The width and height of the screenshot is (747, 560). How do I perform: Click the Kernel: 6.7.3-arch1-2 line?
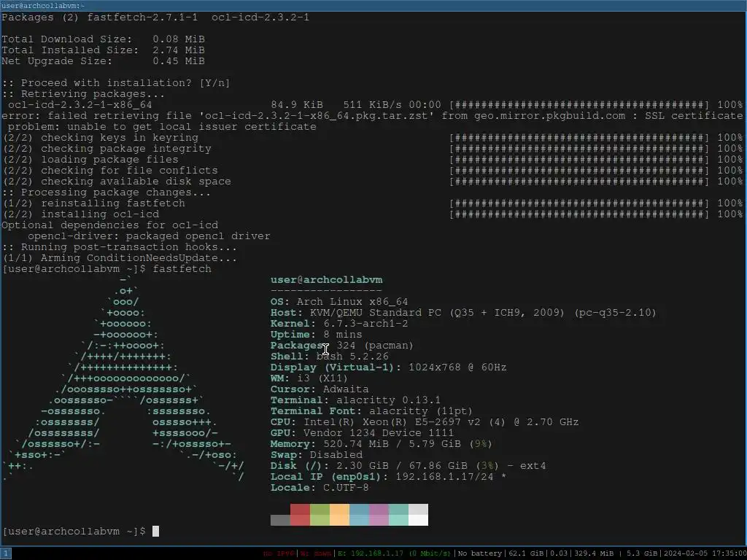pyautogui.click(x=339, y=323)
